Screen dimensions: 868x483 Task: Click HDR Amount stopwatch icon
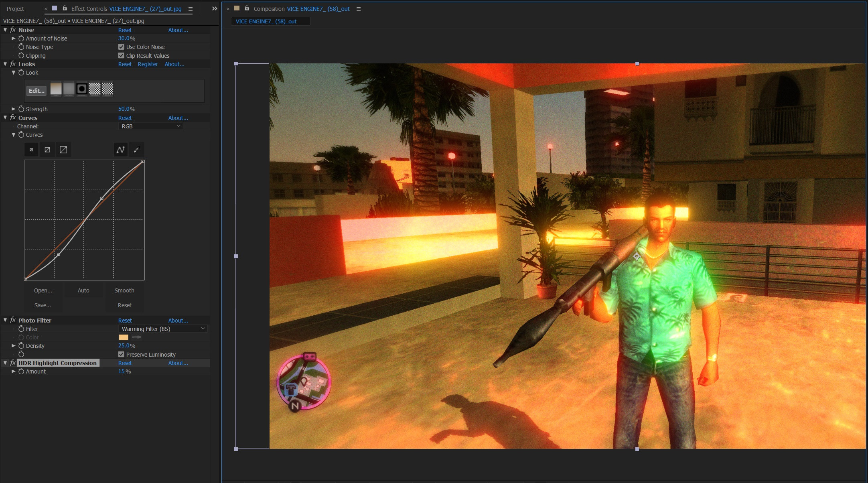click(21, 371)
